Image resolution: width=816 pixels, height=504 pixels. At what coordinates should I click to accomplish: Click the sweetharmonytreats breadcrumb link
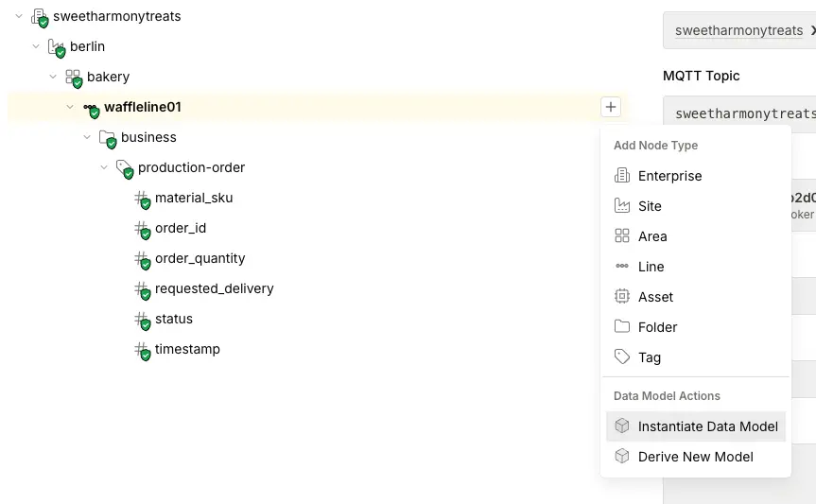pos(739,30)
